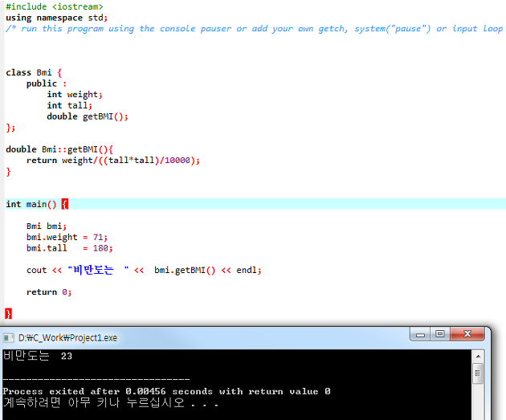
Task: Click the 'using namespace std;' line
Action: (x=56, y=18)
